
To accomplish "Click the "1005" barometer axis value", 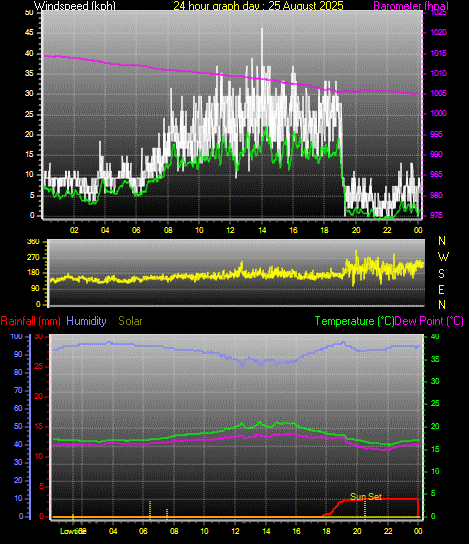I will (438, 94).
